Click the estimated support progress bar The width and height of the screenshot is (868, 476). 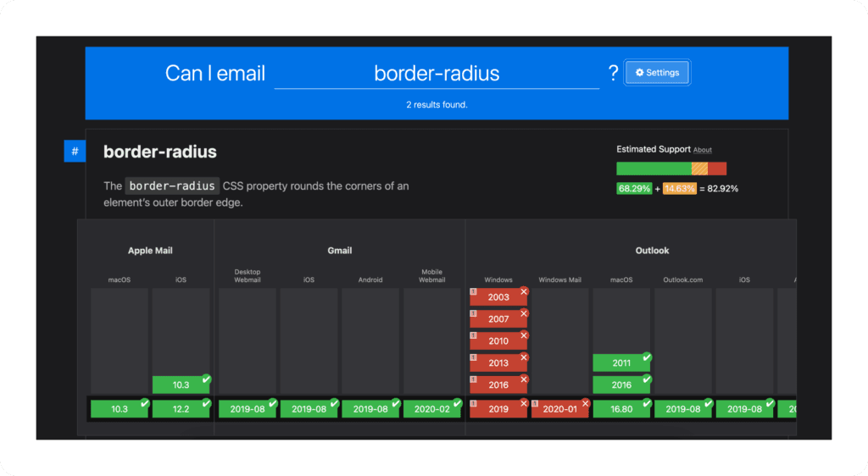click(x=670, y=169)
